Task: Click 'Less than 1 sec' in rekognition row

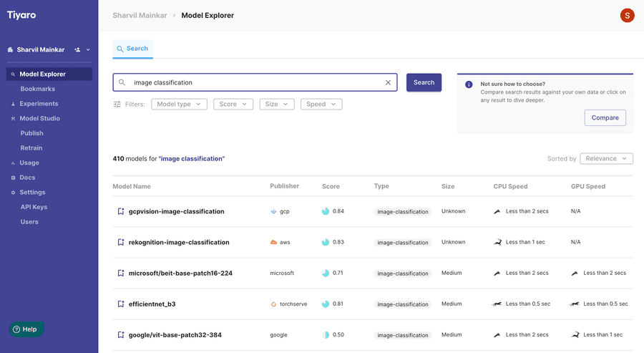Action: click(x=525, y=242)
